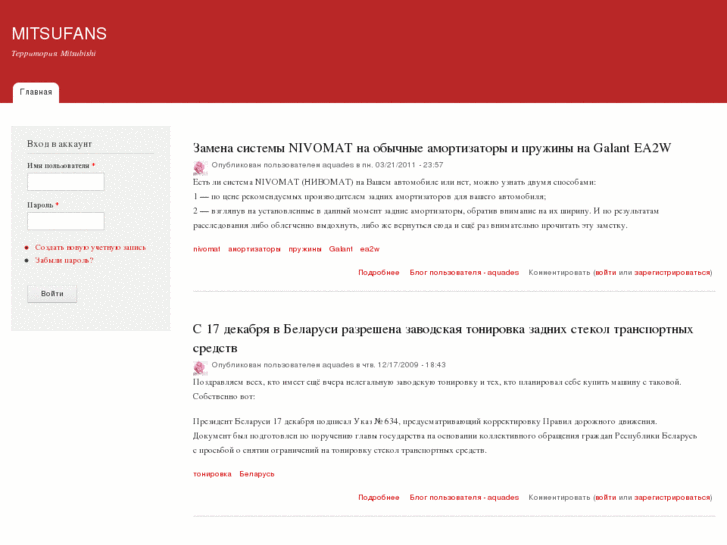Click войти link under NIVOMAT post
727x545 pixels.
pos(606,272)
